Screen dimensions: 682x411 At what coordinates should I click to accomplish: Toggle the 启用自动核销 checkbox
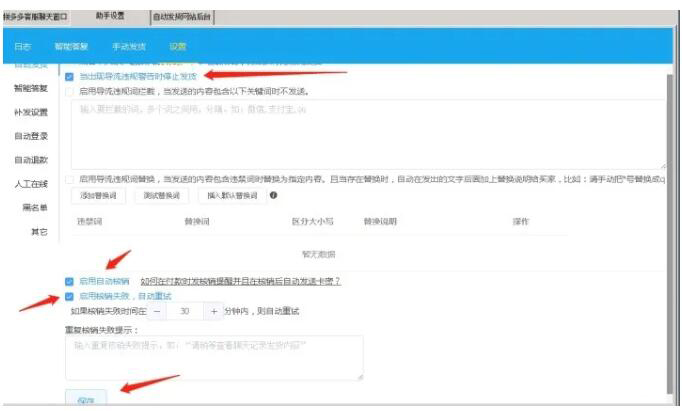point(69,281)
